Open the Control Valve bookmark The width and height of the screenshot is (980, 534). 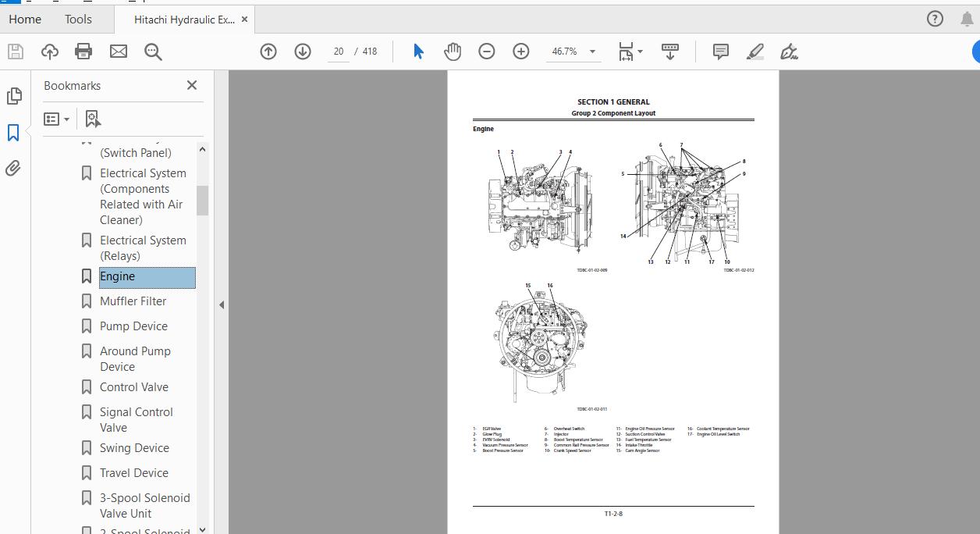[134, 387]
